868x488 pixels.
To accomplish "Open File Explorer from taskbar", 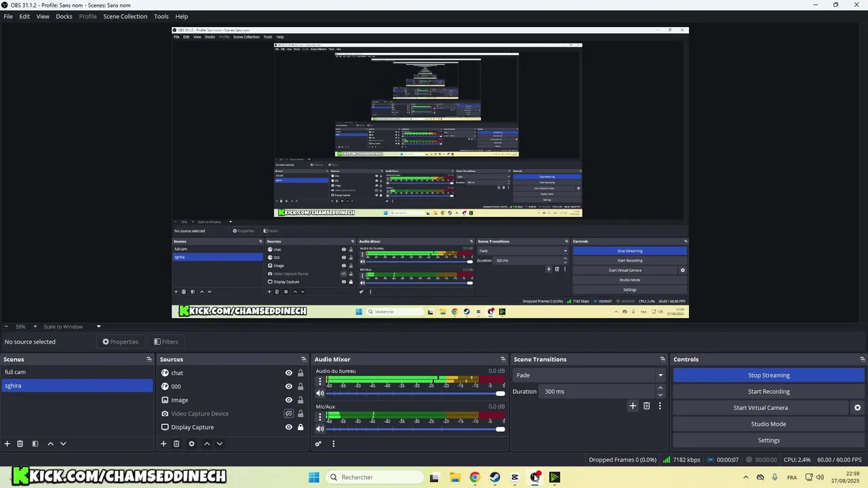I will click(x=454, y=477).
